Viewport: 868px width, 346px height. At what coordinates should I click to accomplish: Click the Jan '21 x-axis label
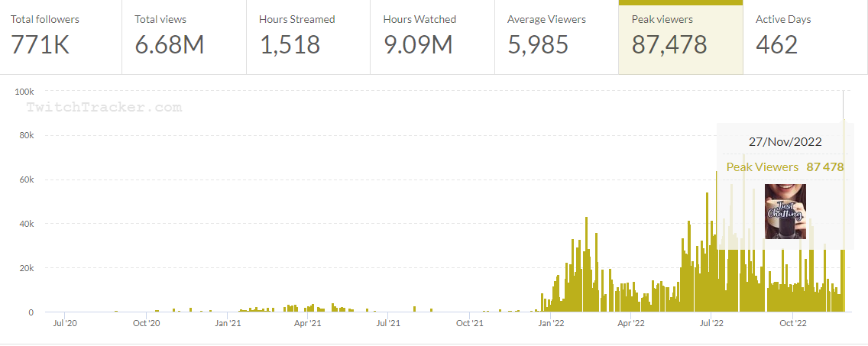click(227, 323)
